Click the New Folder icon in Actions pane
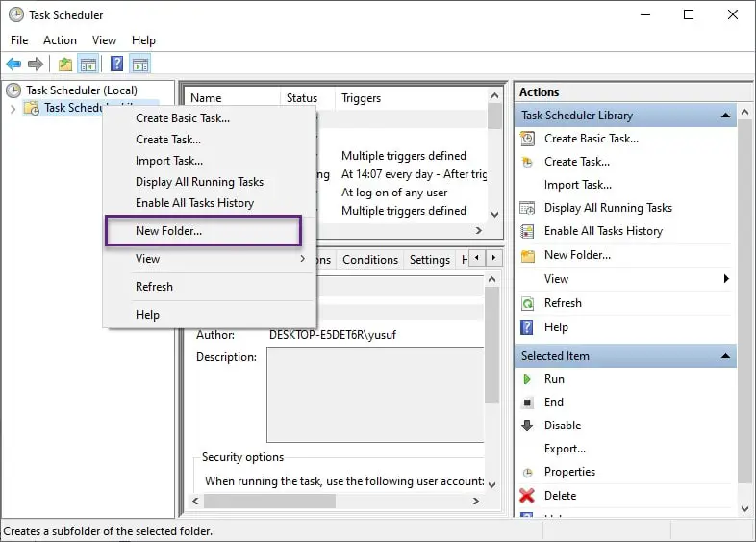This screenshot has width=756, height=542. [x=527, y=255]
